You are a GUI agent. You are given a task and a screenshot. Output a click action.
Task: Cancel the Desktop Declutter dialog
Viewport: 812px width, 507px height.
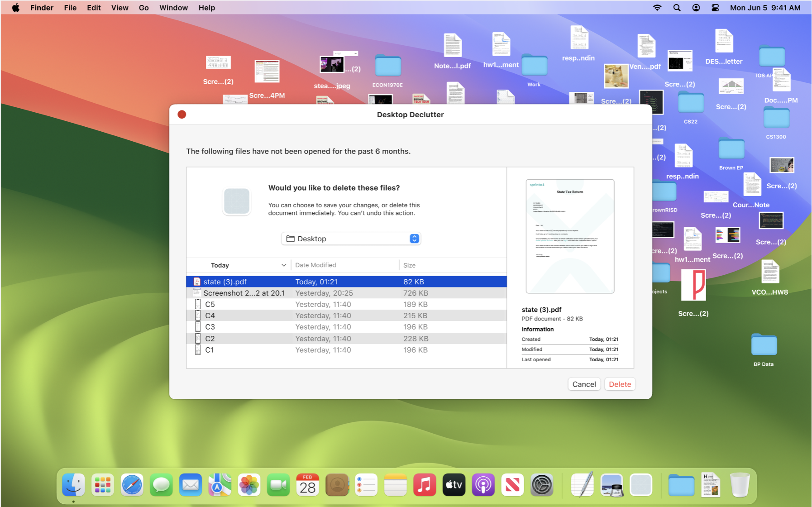(584, 384)
